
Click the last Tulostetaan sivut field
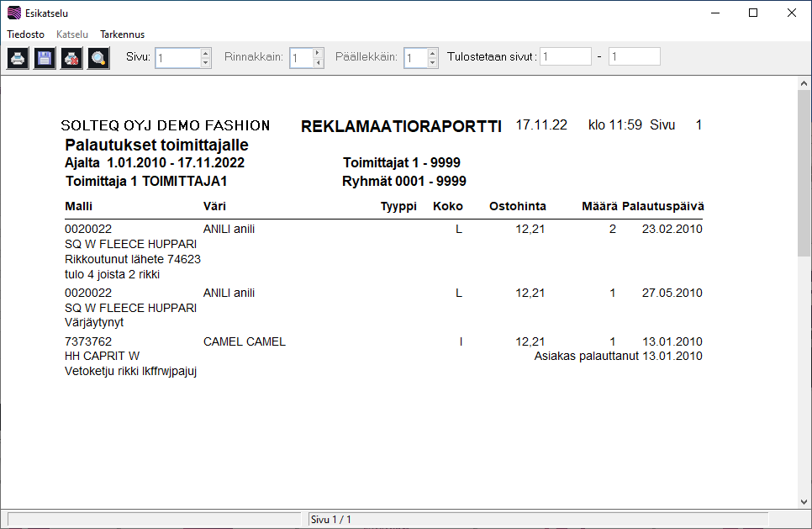(x=634, y=57)
